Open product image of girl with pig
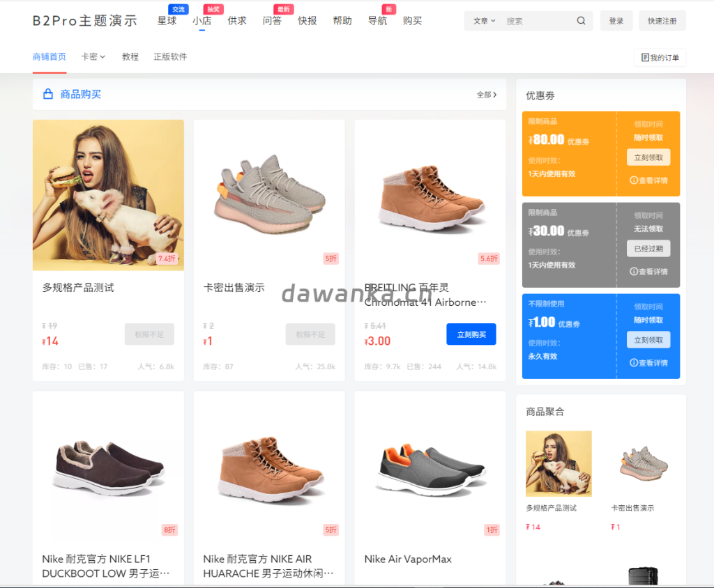 tap(108, 195)
